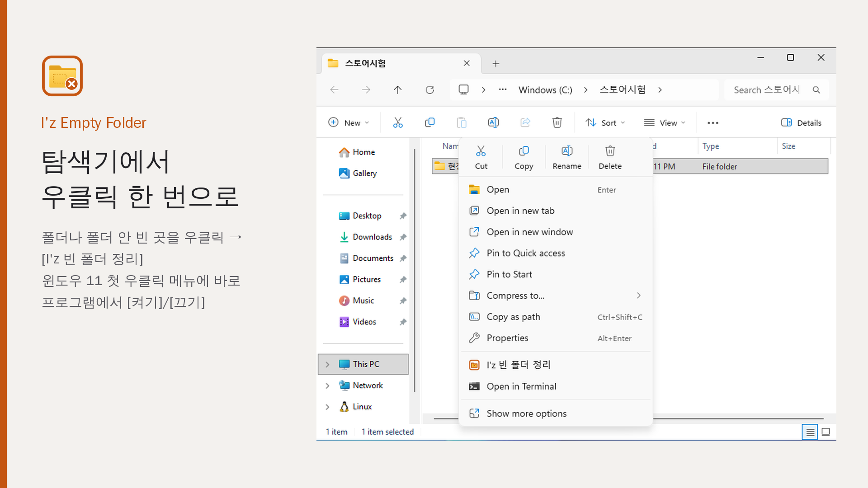
Task: Click Rename in the context menu
Action: pos(567,158)
